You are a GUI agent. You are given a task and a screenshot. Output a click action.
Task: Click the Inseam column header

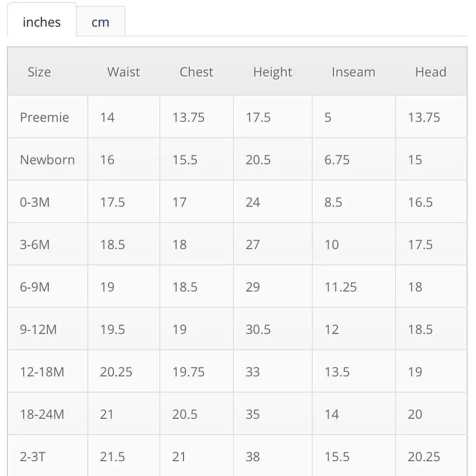tap(353, 72)
